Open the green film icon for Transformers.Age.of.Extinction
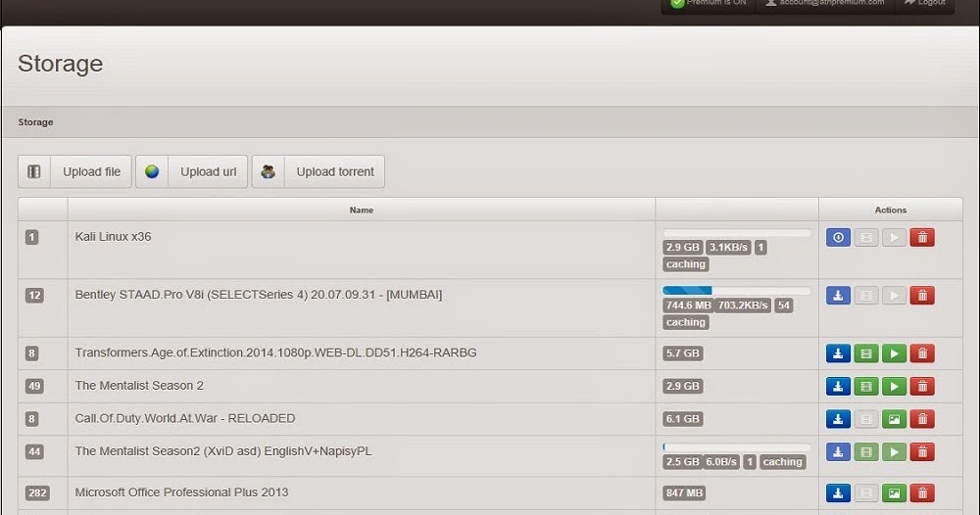 (x=866, y=353)
